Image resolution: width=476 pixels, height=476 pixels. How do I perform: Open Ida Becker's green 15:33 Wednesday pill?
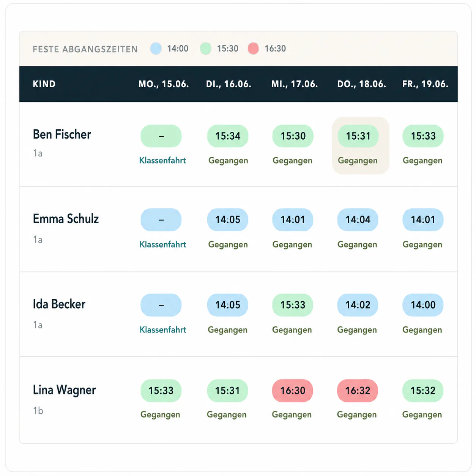(x=293, y=305)
